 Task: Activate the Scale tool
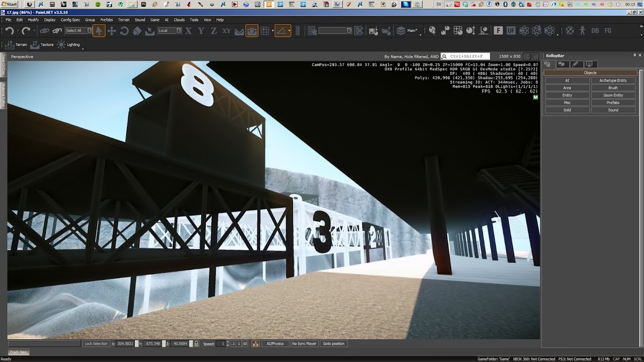click(137, 31)
